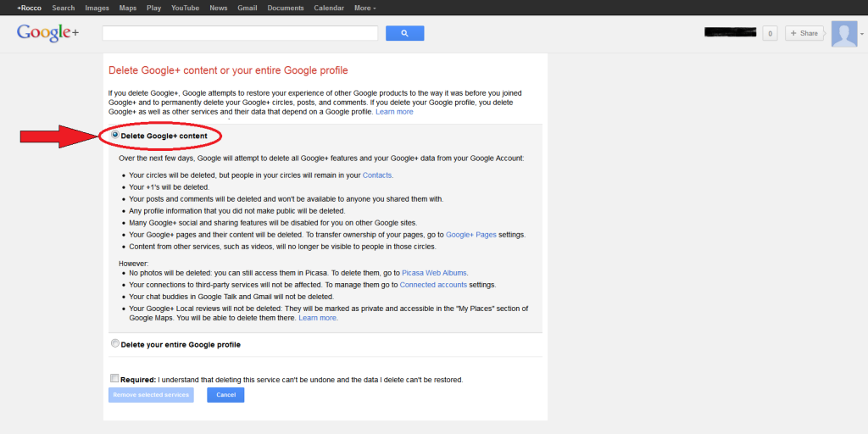The width and height of the screenshot is (868, 434).
Task: Select Delete your entire Google profile radio
Action: tap(115, 343)
